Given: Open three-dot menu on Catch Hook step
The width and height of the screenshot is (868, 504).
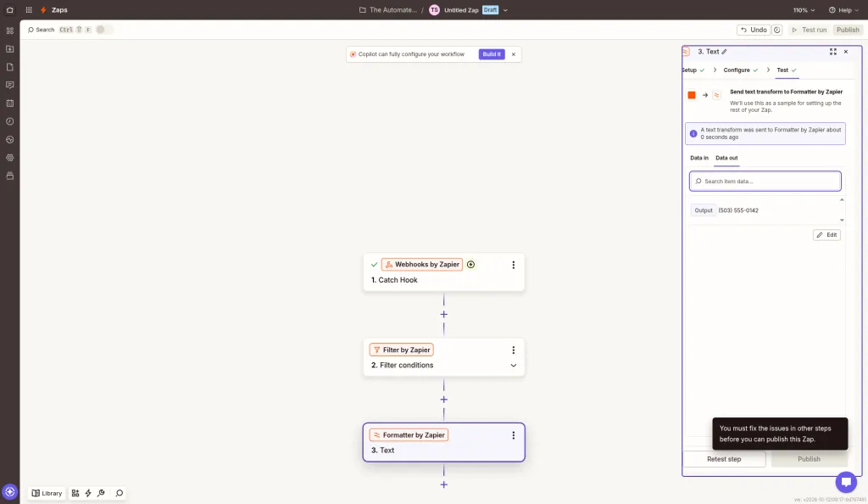Looking at the screenshot, I should point(513,266).
